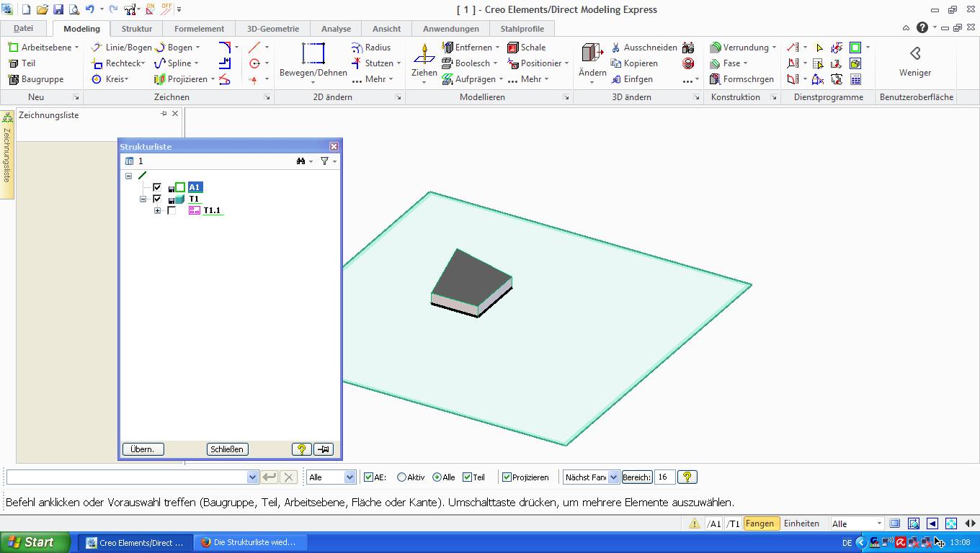Click the New file icon in quick access toolbar
The height and width of the screenshot is (553, 980).
tap(26, 9)
